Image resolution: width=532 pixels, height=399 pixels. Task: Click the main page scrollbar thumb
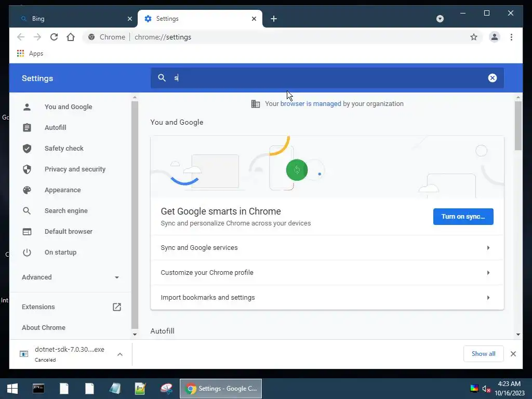[x=518, y=126]
